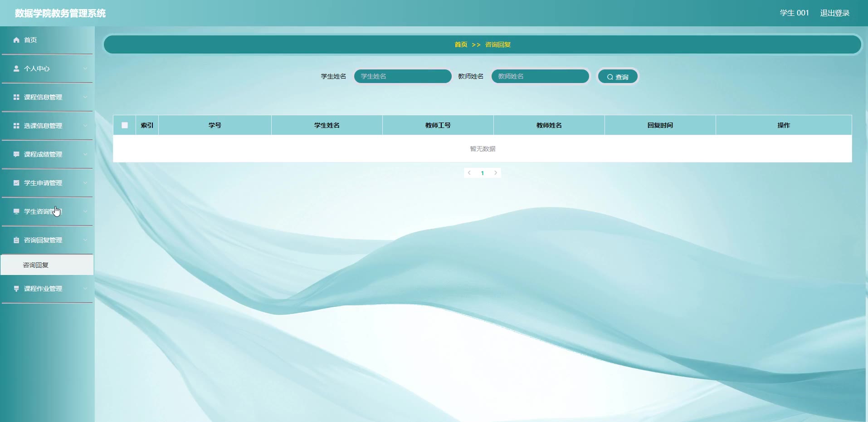Open the 学生申请管理 menu
The width and height of the screenshot is (868, 422).
coord(47,183)
